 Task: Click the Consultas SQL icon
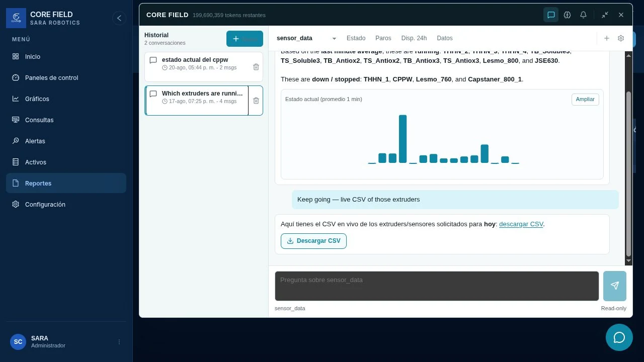pyautogui.click(x=16, y=120)
